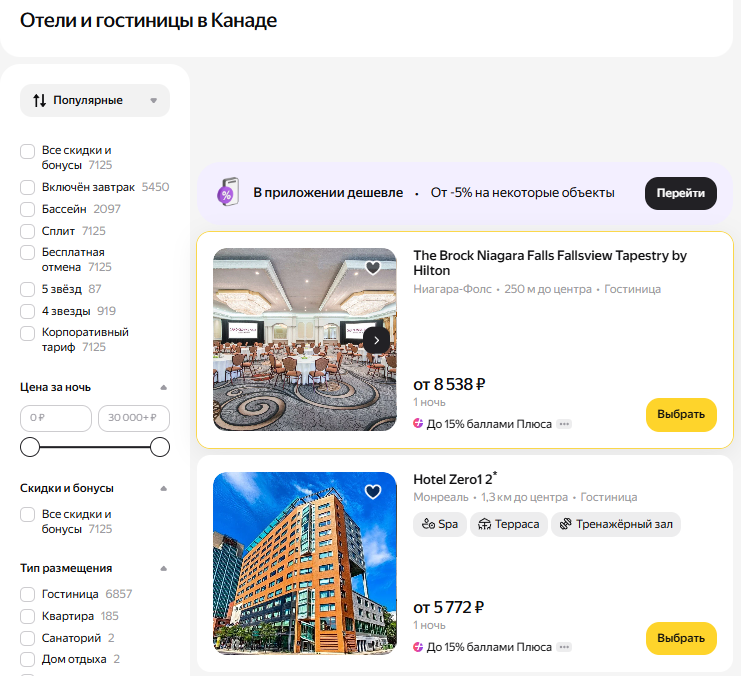The image size is (741, 676).
Task: Open the Популярные sorting dropdown
Action: coord(95,100)
